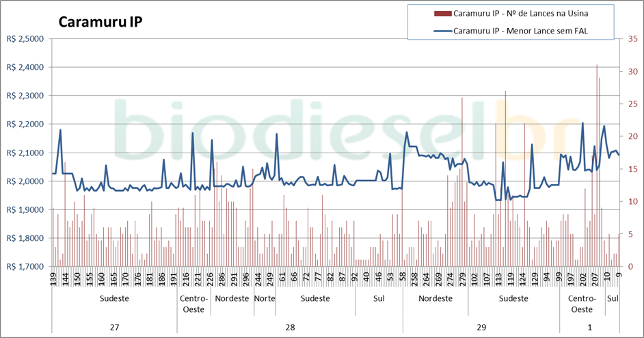Select the R$ 2,5000 left axis label
The image size is (644, 338).
tap(25, 39)
